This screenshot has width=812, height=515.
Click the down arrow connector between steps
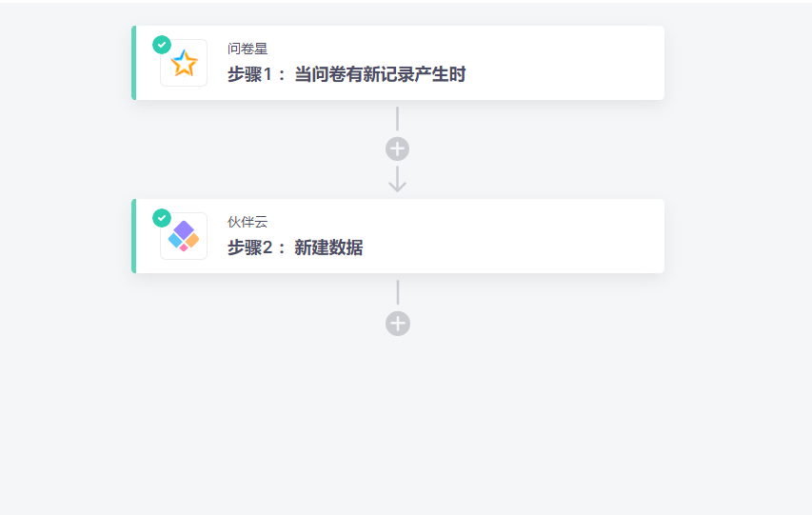(397, 179)
